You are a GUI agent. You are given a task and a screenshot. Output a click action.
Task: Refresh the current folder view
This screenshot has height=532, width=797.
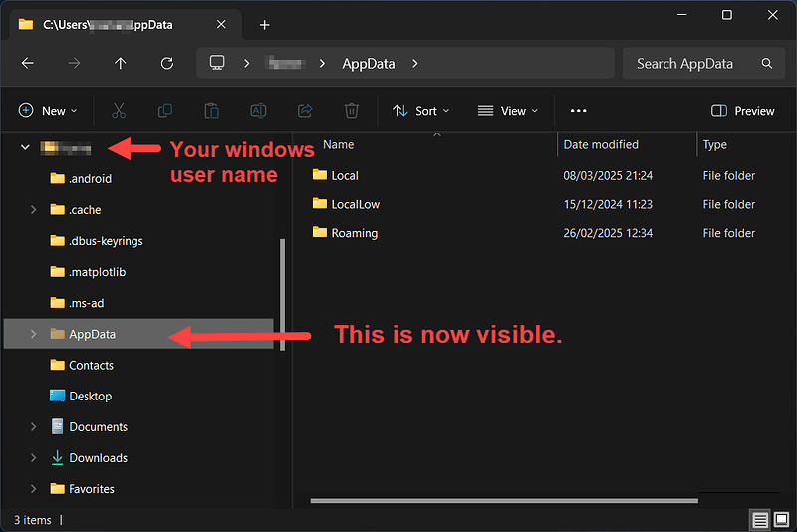(167, 63)
